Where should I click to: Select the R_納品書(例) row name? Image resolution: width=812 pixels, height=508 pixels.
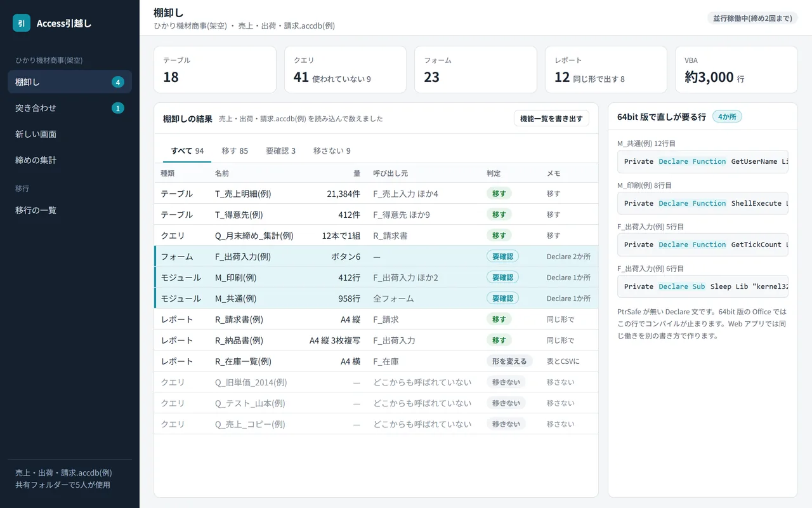[239, 340]
